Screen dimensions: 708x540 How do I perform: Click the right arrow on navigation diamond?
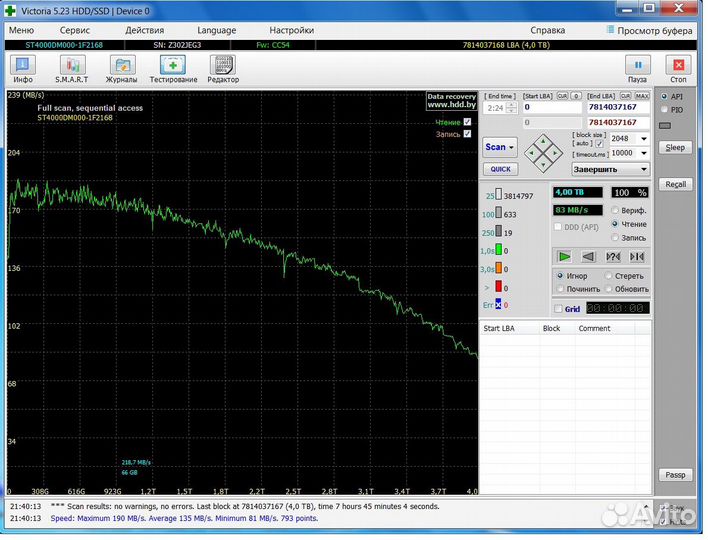(x=555, y=154)
